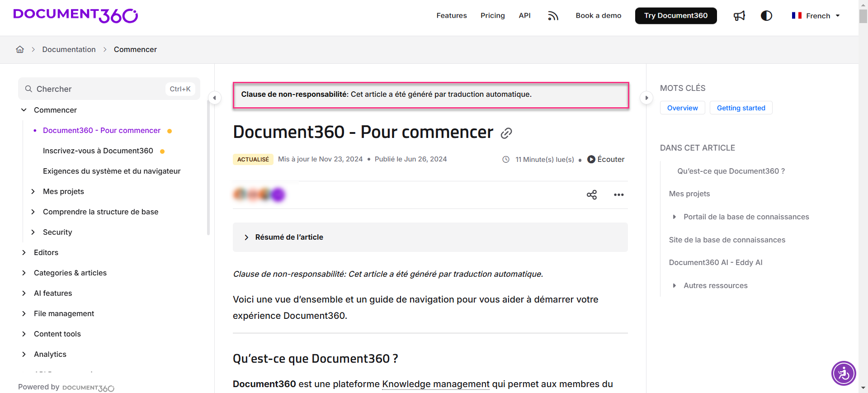Expand Security category
This screenshot has height=393, width=868.
click(33, 232)
